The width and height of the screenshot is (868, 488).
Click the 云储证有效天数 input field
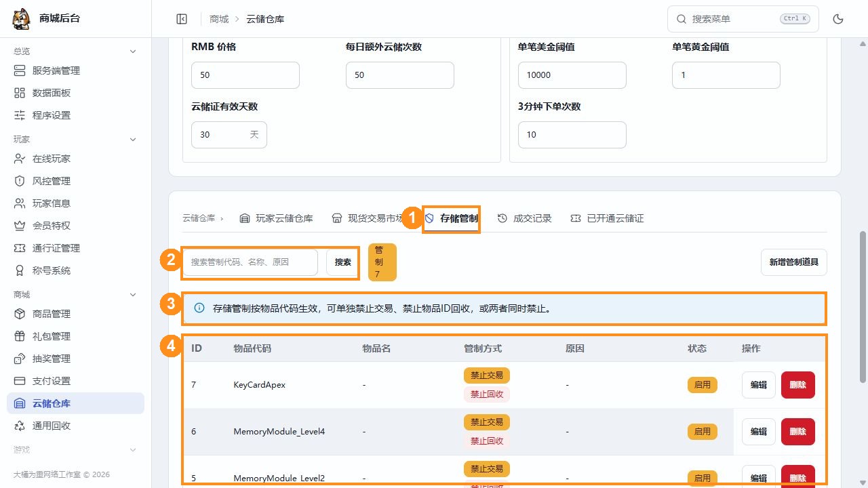(229, 135)
